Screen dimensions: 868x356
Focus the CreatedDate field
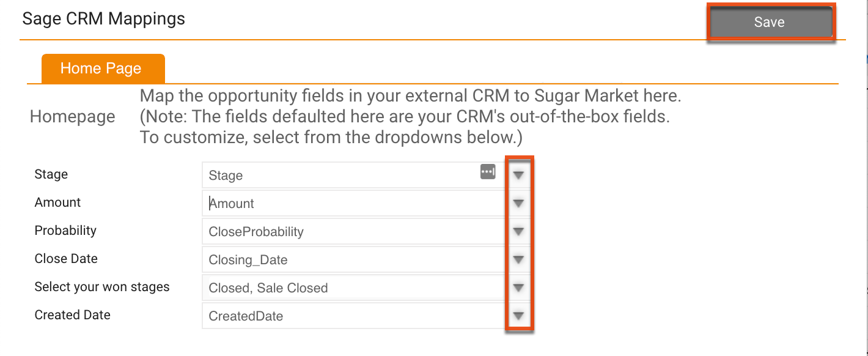[355, 316]
